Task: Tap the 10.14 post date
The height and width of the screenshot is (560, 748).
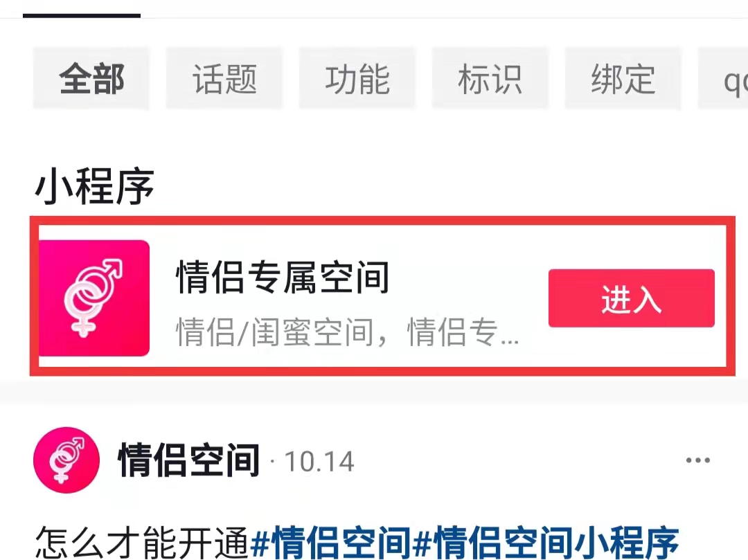Action: 319,461
